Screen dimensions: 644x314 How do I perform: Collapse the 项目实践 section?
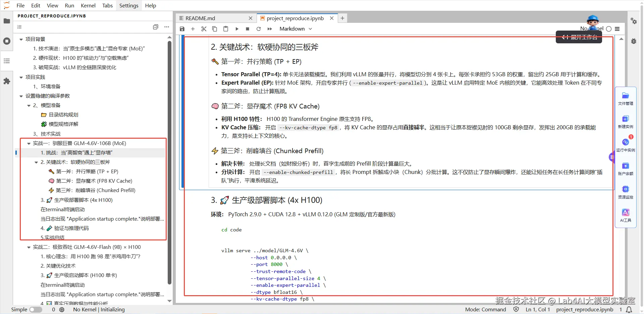[21, 77]
